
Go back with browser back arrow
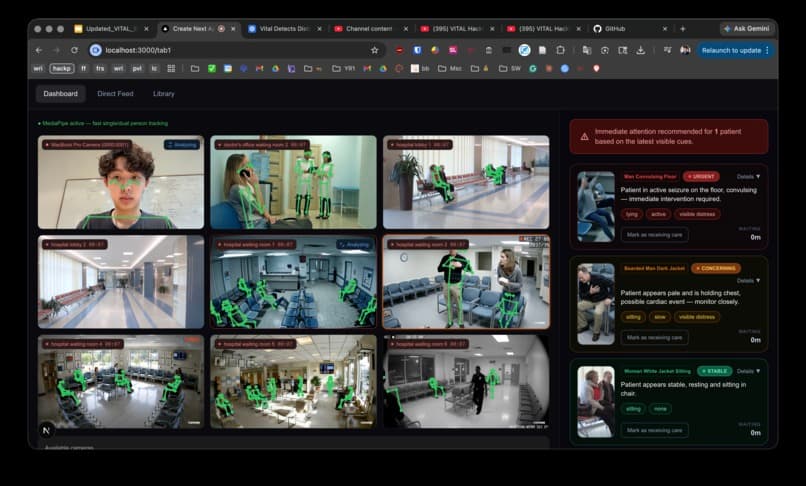(39, 50)
